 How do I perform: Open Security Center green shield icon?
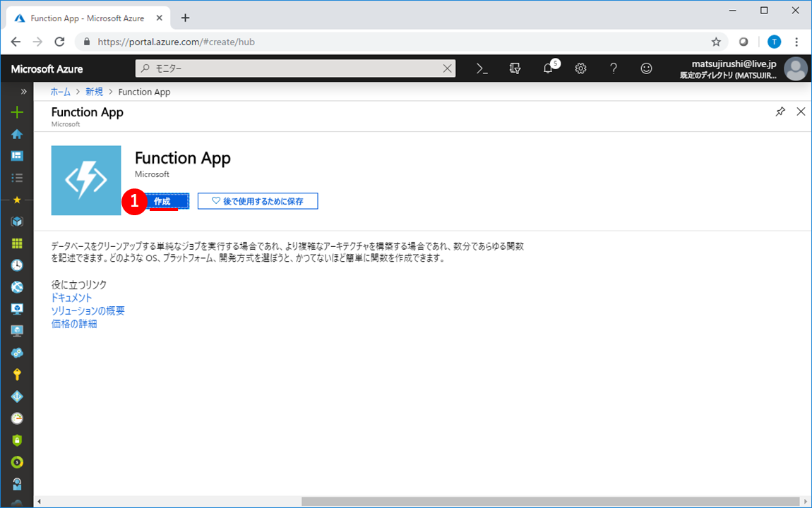point(17,440)
